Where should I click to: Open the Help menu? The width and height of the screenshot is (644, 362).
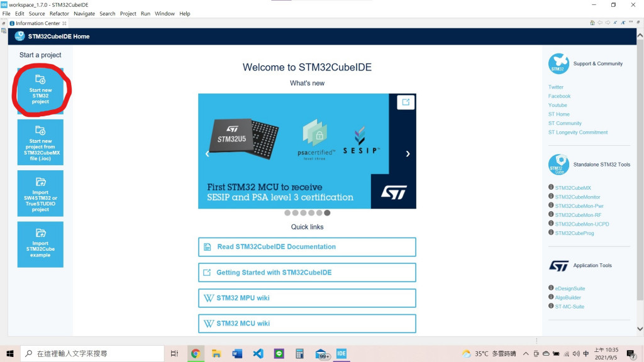[184, 14]
